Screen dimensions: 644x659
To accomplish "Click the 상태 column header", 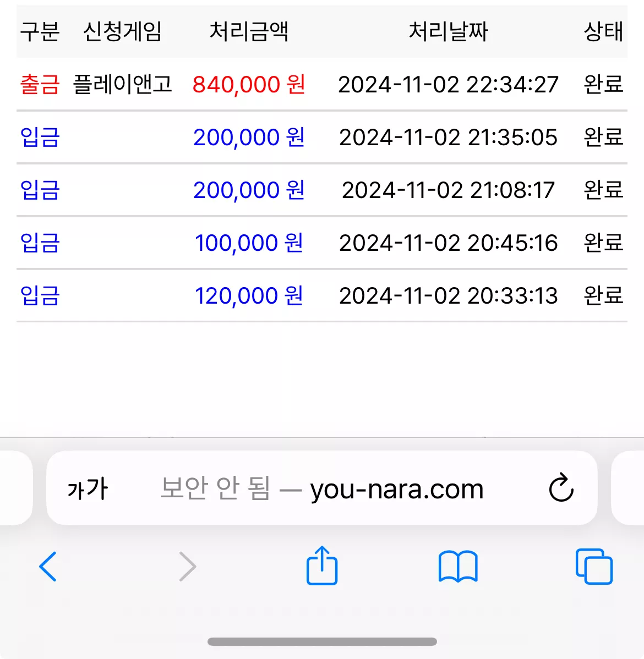I will pos(604,31).
